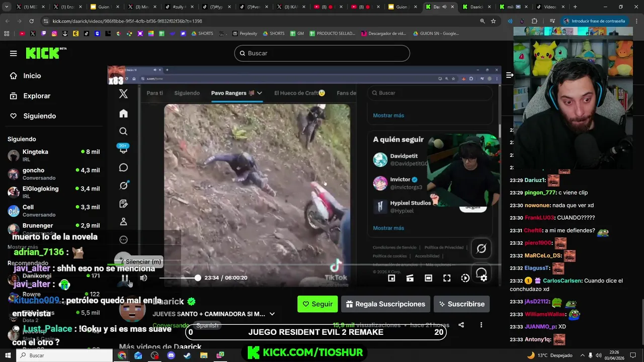Viewport: 644px width, 362px height.
Task: Click in the Kick Buscar search field
Action: point(322,53)
